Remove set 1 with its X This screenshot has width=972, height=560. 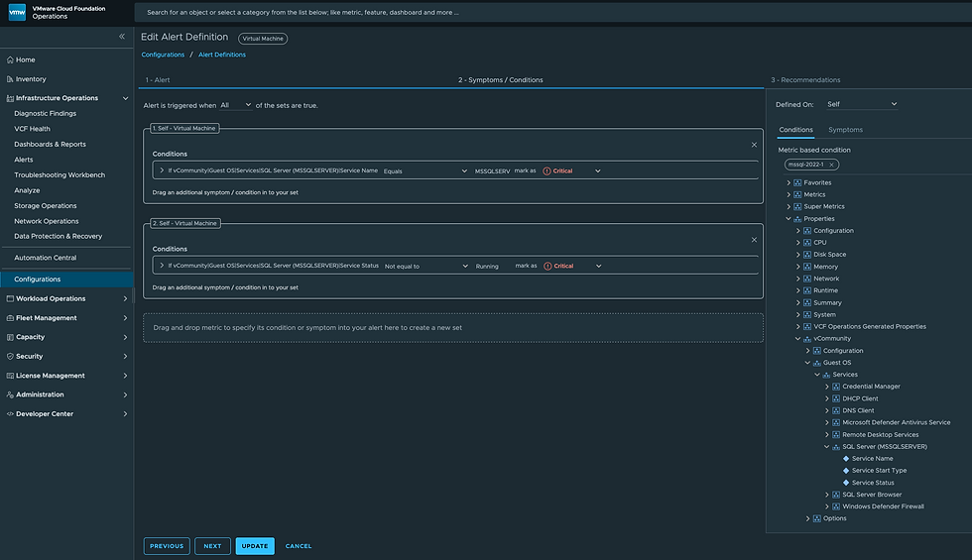click(754, 145)
